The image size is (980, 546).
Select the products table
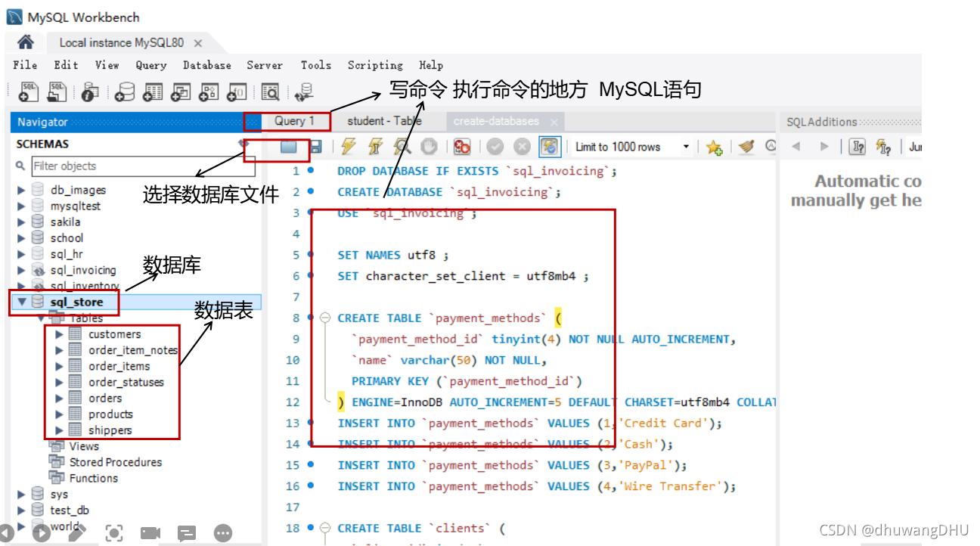click(110, 414)
